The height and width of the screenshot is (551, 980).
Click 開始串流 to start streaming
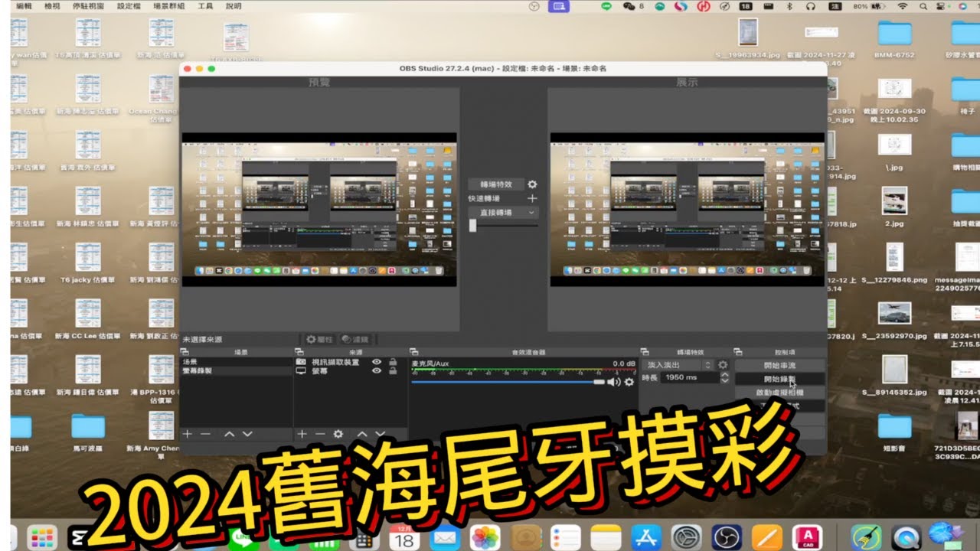pyautogui.click(x=779, y=365)
